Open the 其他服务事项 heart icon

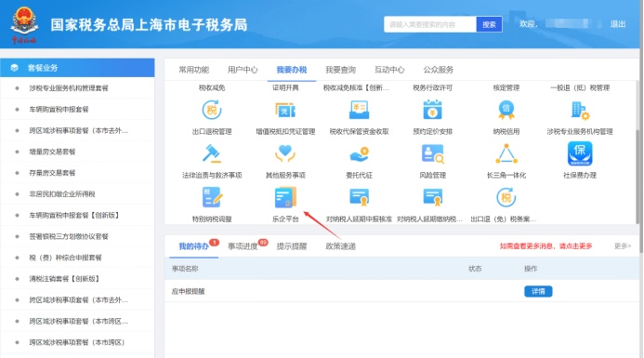pyautogui.click(x=285, y=153)
